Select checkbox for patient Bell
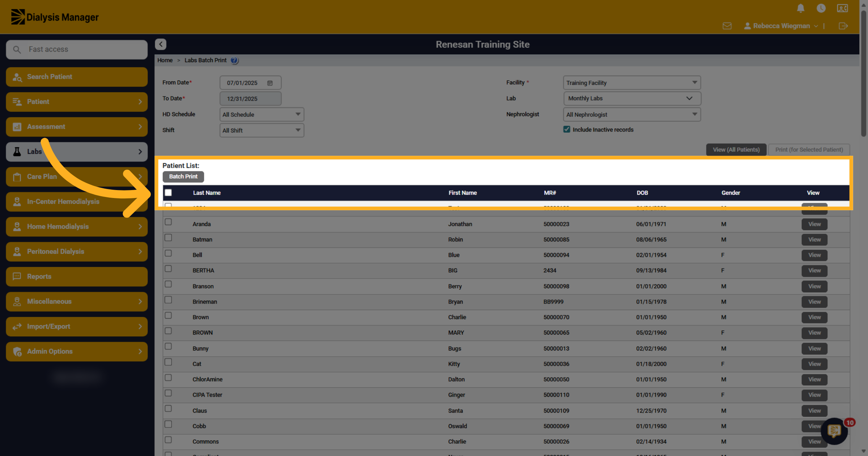This screenshot has height=456, width=868. click(168, 253)
